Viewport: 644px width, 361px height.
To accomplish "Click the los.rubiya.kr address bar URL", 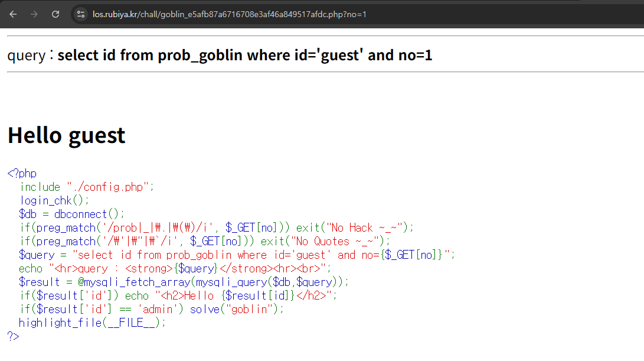I will click(229, 14).
